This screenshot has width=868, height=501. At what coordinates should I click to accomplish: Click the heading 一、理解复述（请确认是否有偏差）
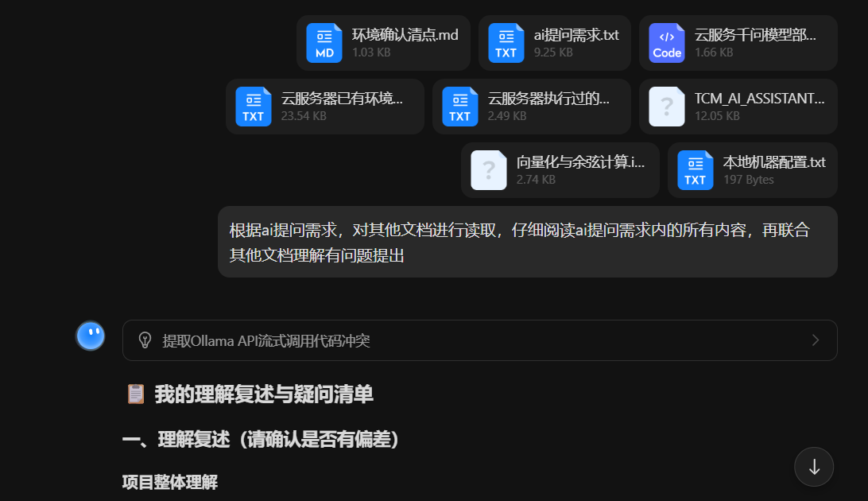(261, 440)
